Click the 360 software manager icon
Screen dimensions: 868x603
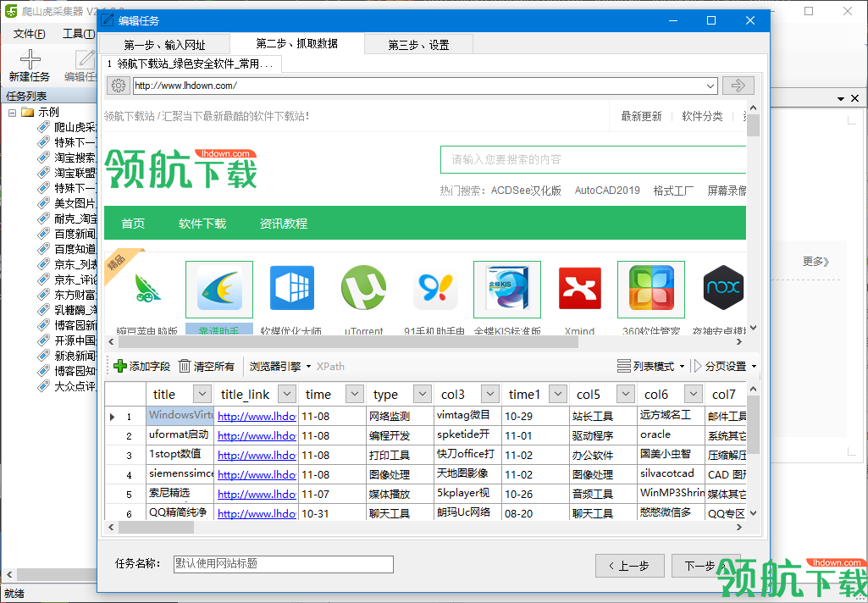(651, 289)
